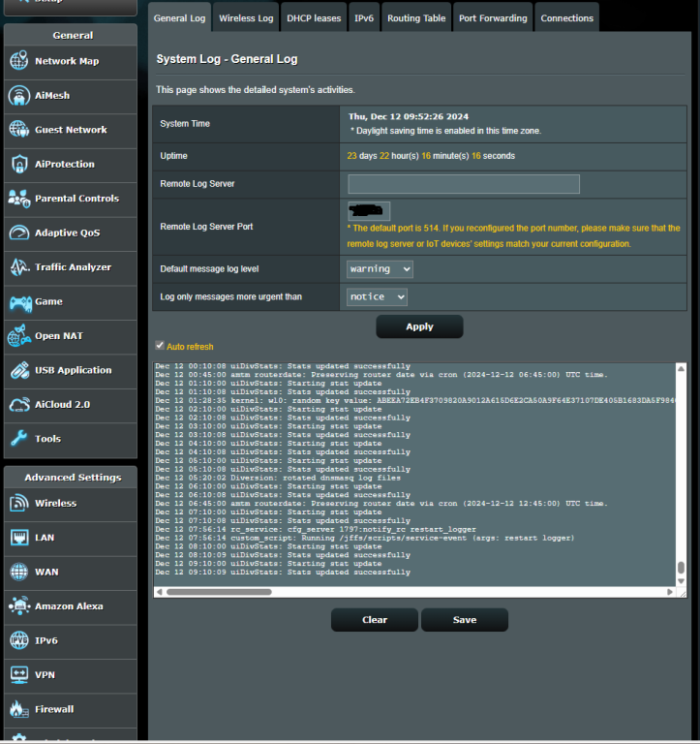Click log scroll right arrow
The width and height of the screenshot is (700, 744).
[x=670, y=592]
